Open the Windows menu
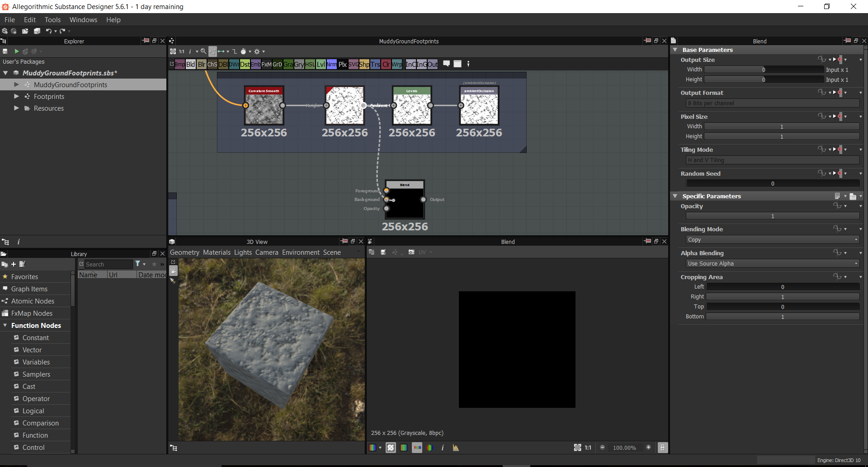Screen dimensions: 868x467 [83, 20]
